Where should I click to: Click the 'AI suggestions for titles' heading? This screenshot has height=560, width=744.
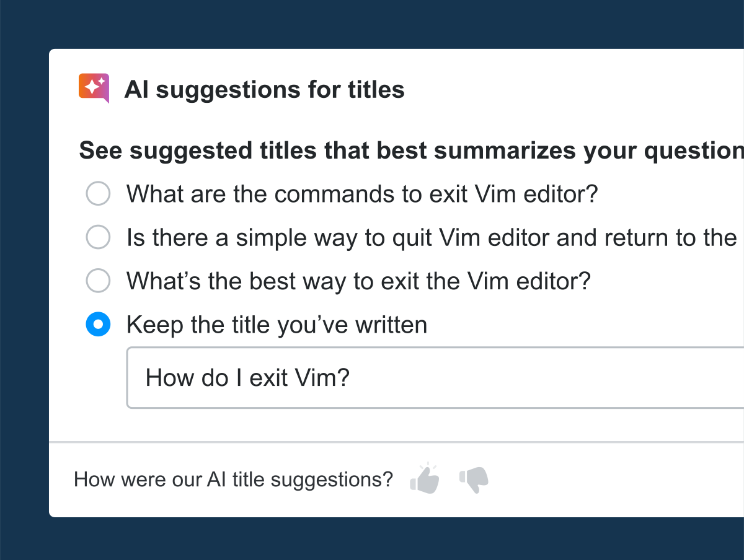(265, 89)
